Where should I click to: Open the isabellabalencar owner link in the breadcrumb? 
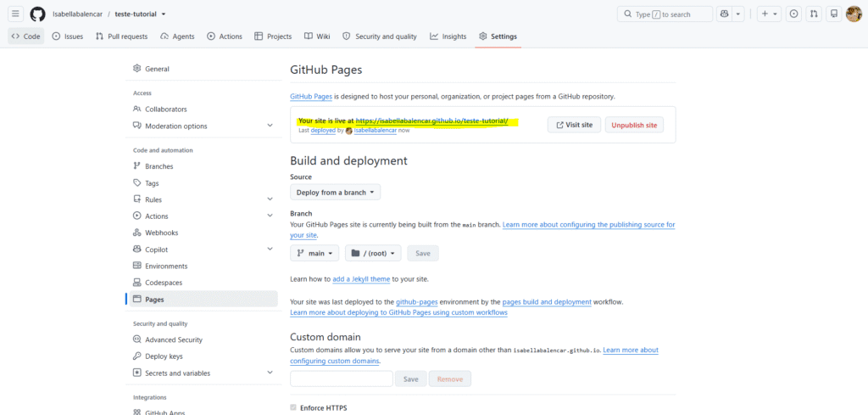[77, 14]
